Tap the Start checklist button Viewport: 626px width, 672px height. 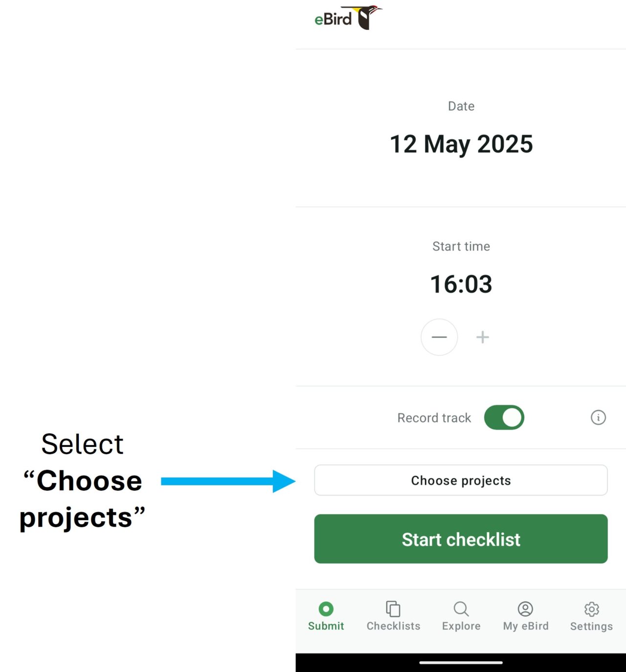(x=461, y=539)
